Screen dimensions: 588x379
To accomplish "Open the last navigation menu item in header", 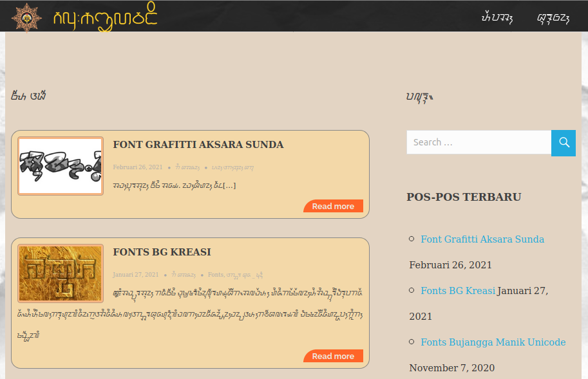I will point(553,17).
